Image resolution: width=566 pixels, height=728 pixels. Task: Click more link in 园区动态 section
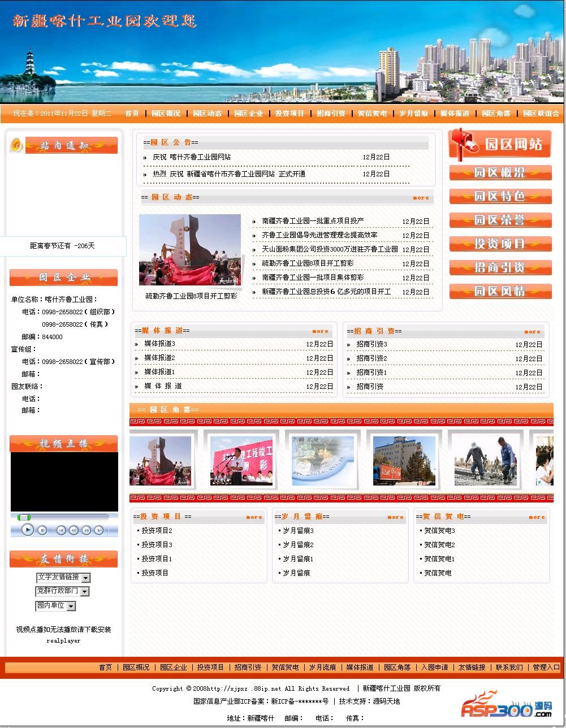[421, 198]
